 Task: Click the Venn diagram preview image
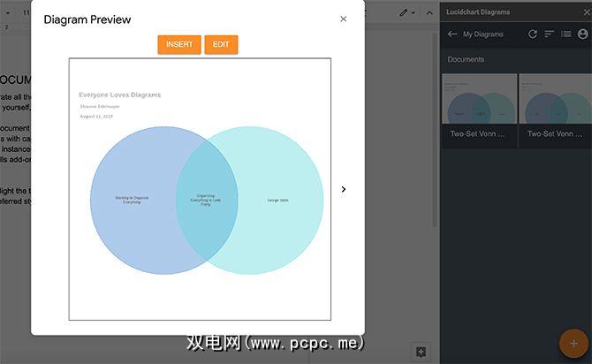[x=200, y=189]
